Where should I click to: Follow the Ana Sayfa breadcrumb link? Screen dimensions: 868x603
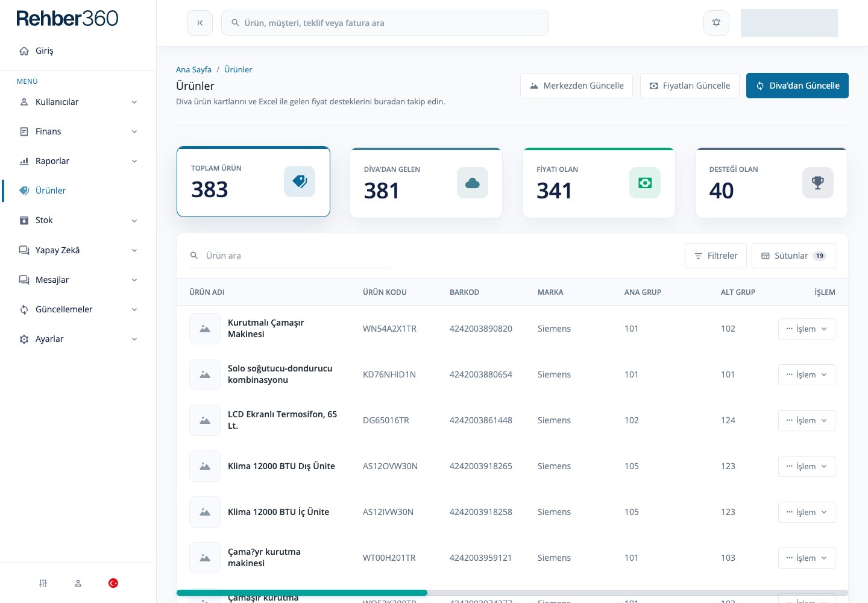click(x=193, y=69)
